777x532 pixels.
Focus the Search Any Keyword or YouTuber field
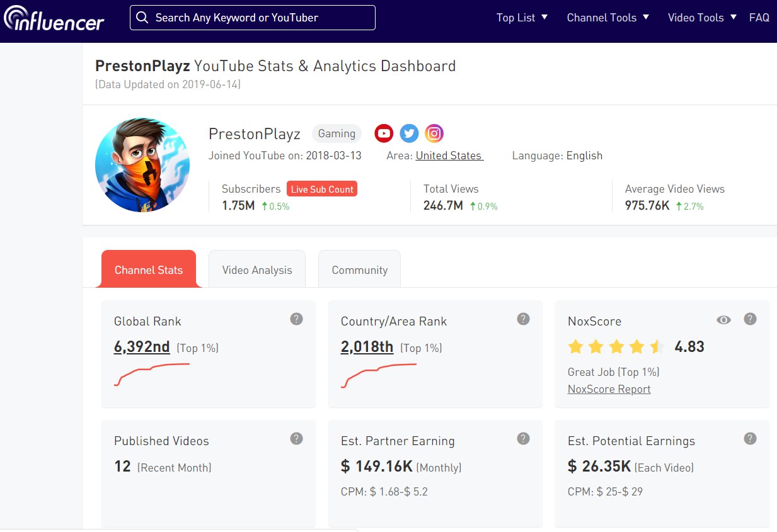253,18
